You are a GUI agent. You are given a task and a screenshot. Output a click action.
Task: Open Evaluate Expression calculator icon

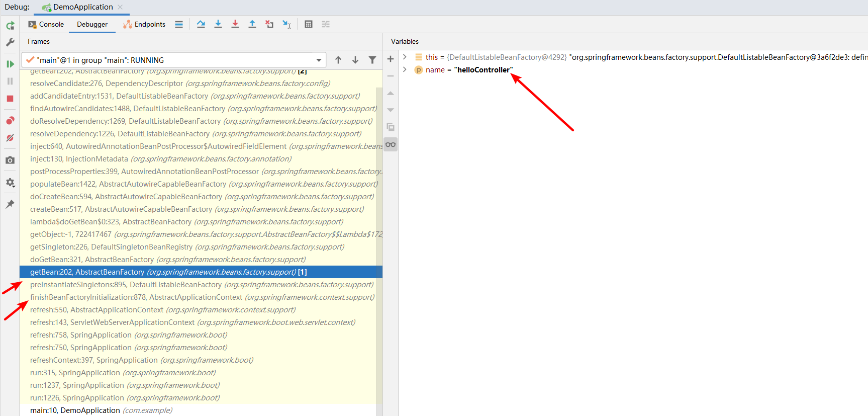(x=309, y=24)
